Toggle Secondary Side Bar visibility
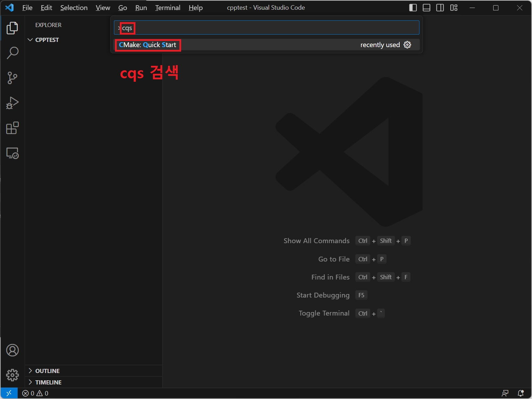 [x=440, y=8]
